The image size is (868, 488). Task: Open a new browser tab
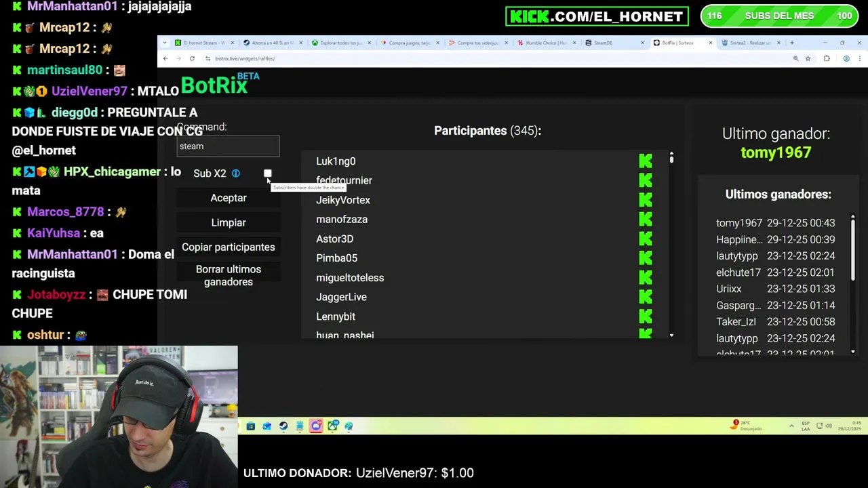791,43
